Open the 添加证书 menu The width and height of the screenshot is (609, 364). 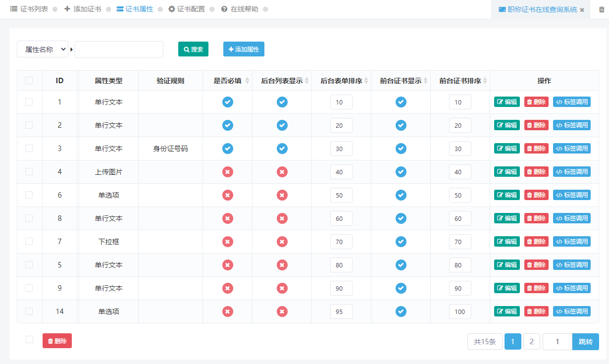(83, 9)
